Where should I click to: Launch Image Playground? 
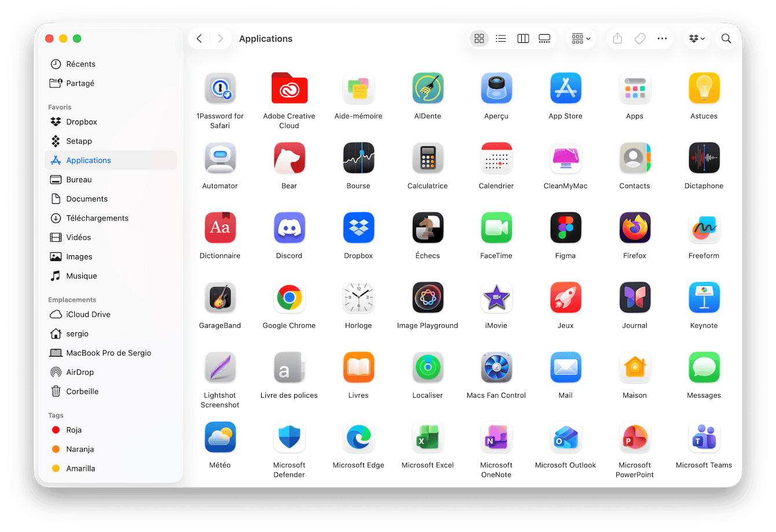point(427,297)
